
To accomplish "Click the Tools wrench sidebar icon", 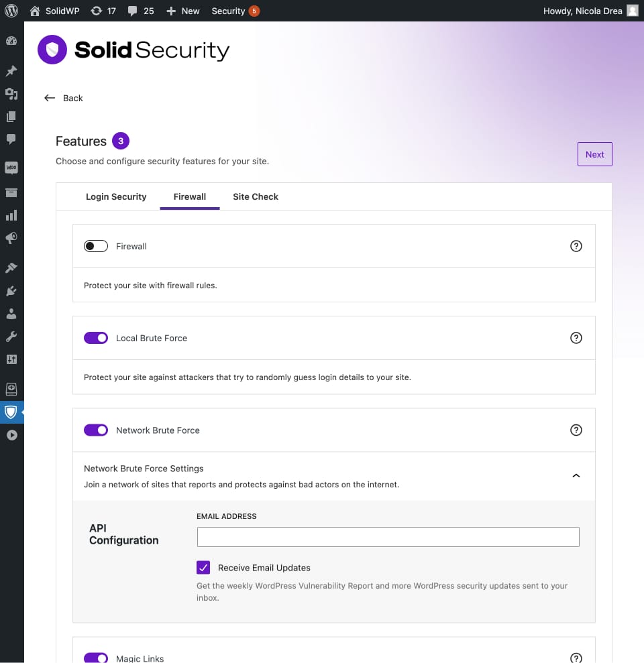I will pos(11,337).
